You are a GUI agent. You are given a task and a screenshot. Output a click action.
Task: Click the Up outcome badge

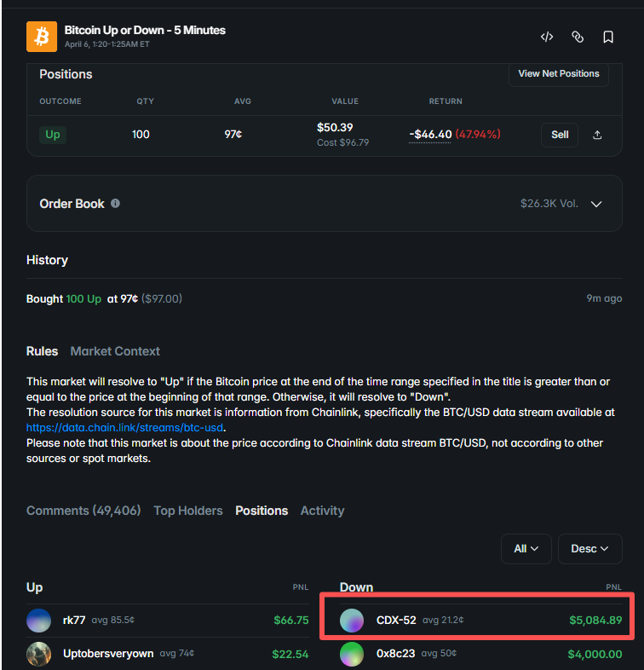point(53,135)
